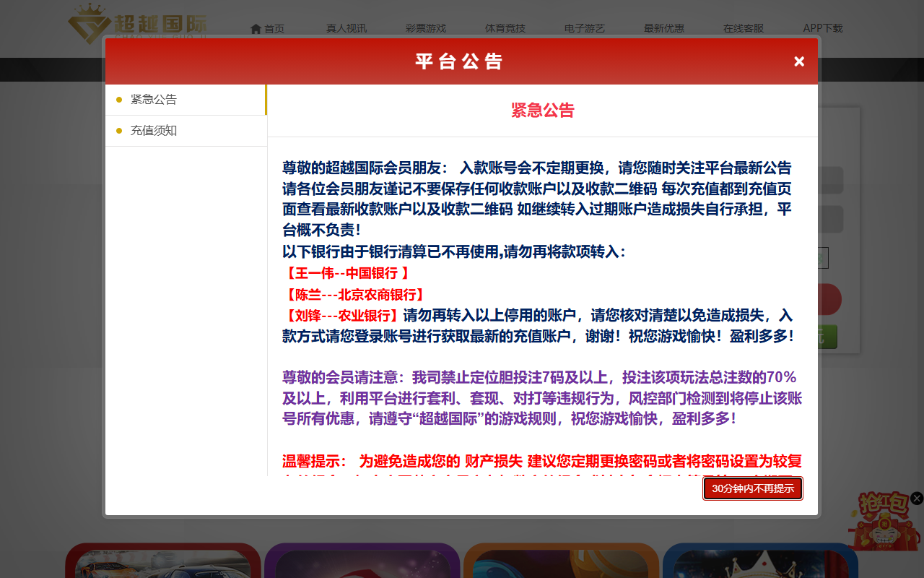The image size is (924, 578).
Task: Dismiss the red envelope floating widget
Action: [x=917, y=498]
